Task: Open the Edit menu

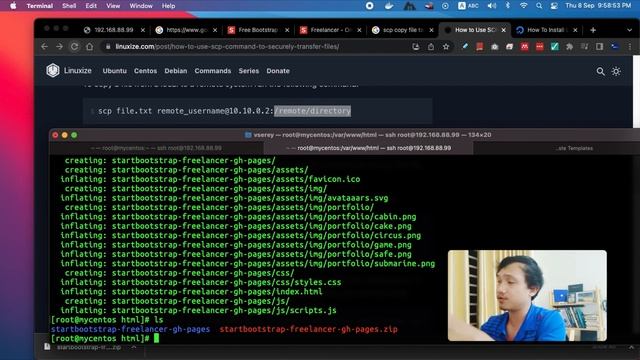Action: pyautogui.click(x=91, y=6)
